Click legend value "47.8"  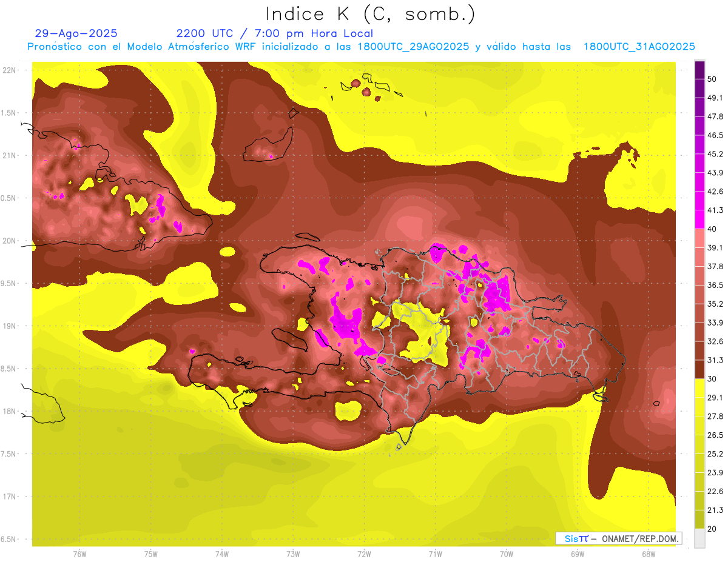pyautogui.click(x=715, y=116)
